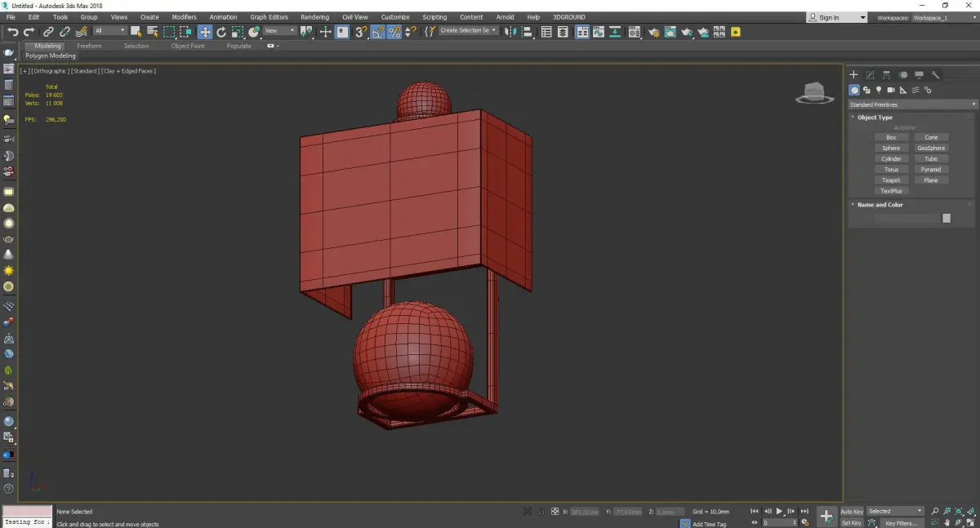Click the Teapot primitive button
980x528 pixels.
click(x=891, y=180)
